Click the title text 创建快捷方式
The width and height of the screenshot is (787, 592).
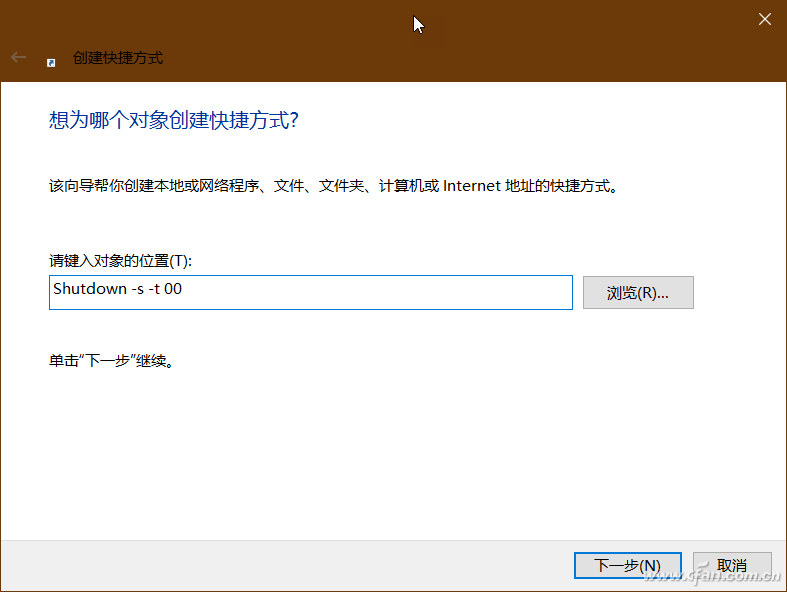point(118,58)
